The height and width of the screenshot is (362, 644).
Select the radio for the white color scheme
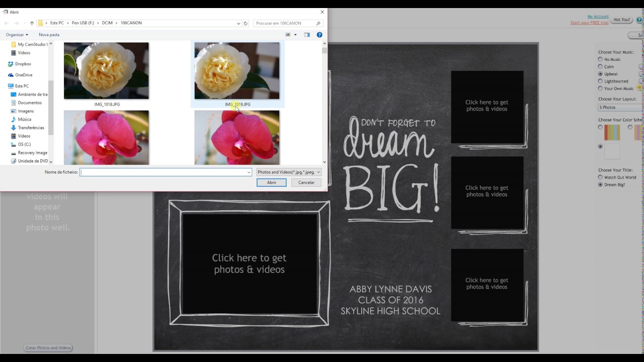[600, 146]
